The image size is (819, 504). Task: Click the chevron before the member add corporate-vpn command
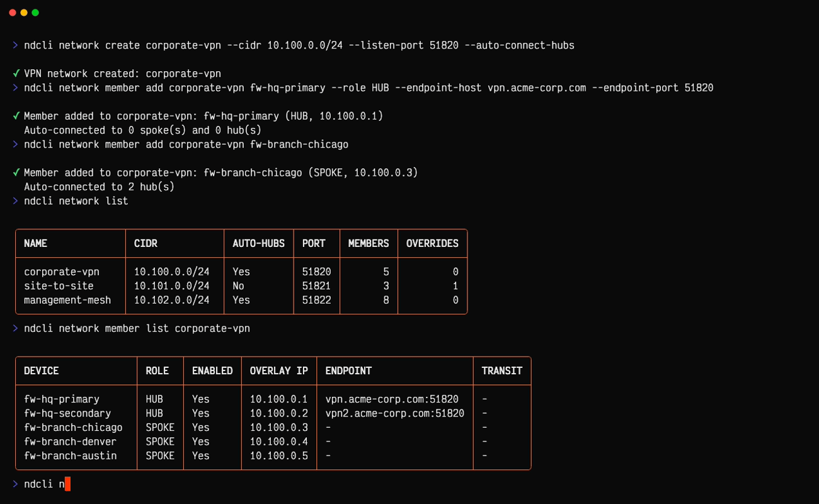[x=16, y=88]
